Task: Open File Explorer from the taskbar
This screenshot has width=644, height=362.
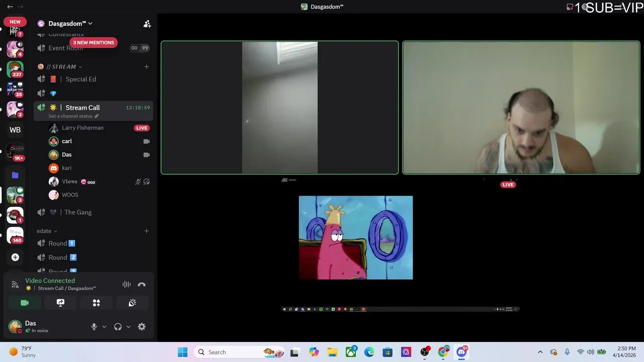Action: coord(332,352)
